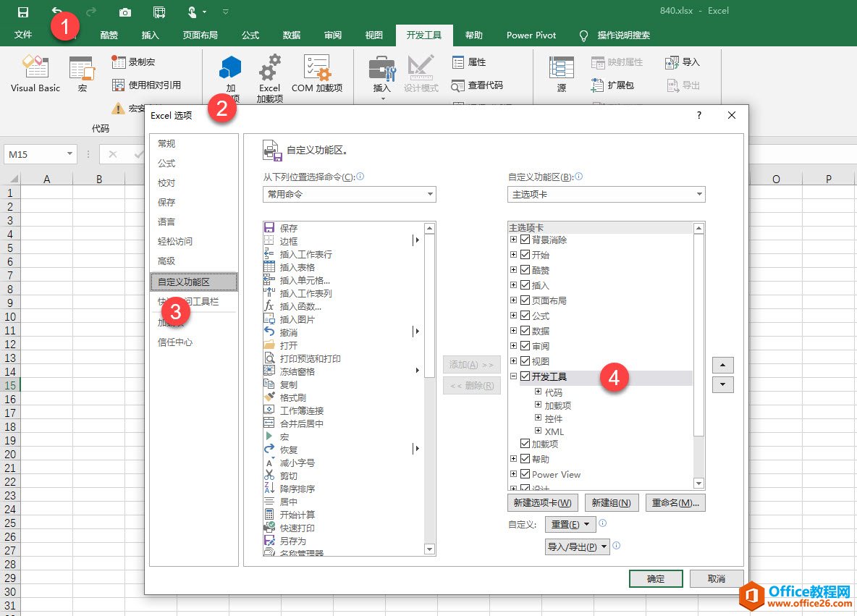The width and height of the screenshot is (857, 616).
Task: Expand the 控件 group node
Action: click(538, 418)
